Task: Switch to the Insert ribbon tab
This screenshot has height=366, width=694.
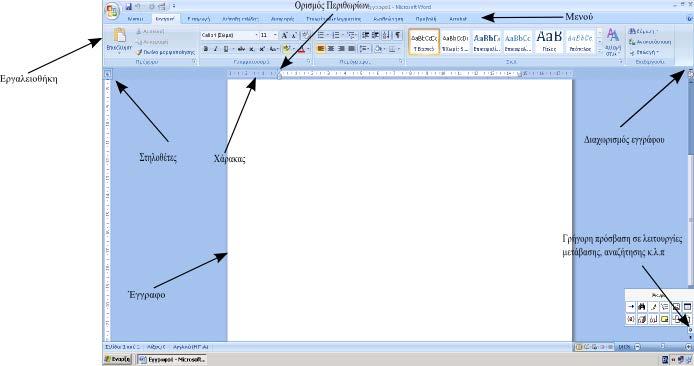Action: click(198, 19)
